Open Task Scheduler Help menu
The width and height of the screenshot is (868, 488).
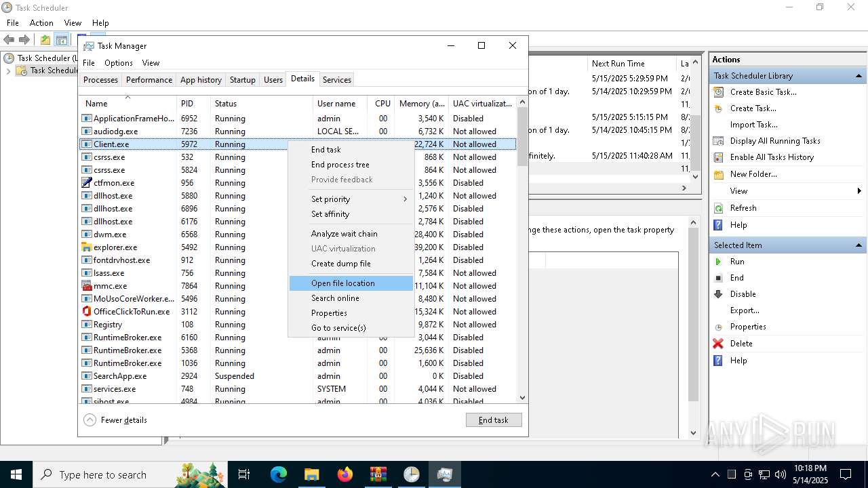pos(100,23)
